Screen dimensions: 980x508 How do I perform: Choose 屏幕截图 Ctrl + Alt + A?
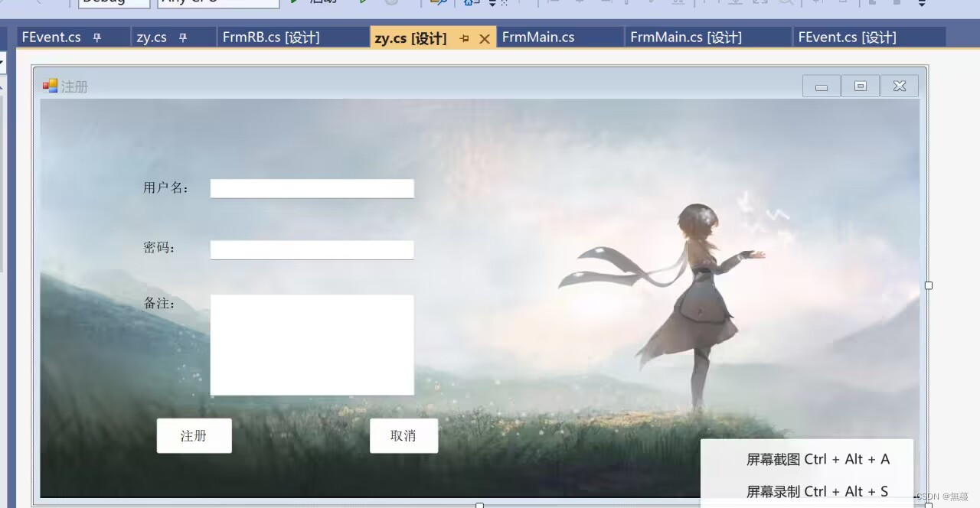click(818, 460)
